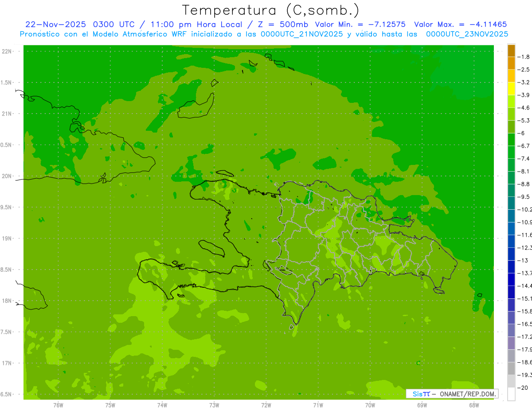This screenshot has height=411, width=532.
Task: Click the '73W' longitude axis label
Action: [x=214, y=405]
